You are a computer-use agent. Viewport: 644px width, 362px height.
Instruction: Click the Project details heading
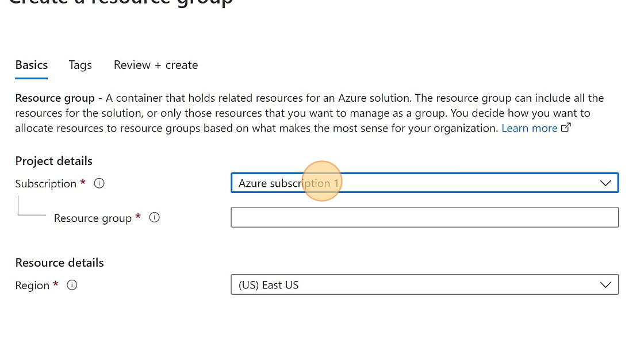pyautogui.click(x=54, y=161)
